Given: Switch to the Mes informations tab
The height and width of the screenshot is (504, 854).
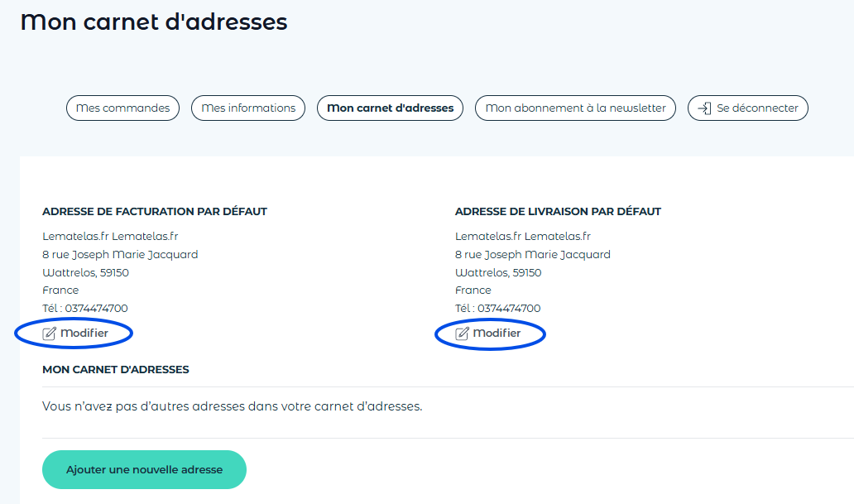Looking at the screenshot, I should (248, 108).
